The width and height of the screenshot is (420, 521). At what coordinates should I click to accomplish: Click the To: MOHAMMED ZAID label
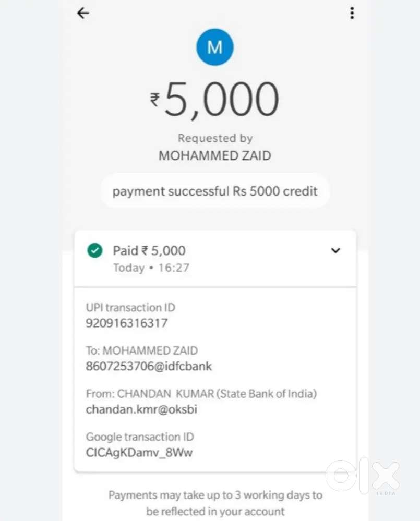[x=142, y=350]
